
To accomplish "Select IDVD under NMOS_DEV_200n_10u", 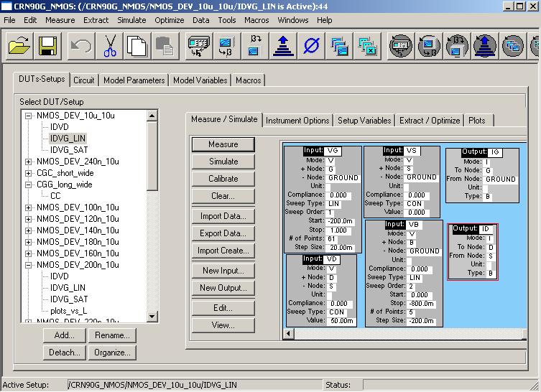I will coord(60,276).
